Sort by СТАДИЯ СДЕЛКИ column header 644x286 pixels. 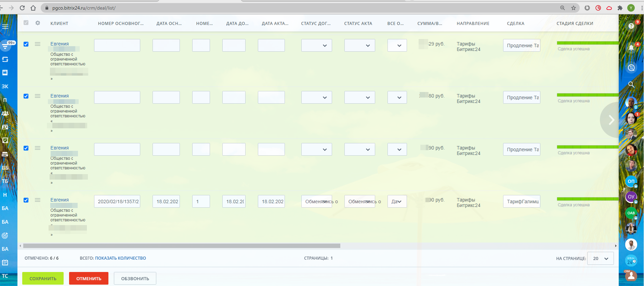(x=575, y=24)
